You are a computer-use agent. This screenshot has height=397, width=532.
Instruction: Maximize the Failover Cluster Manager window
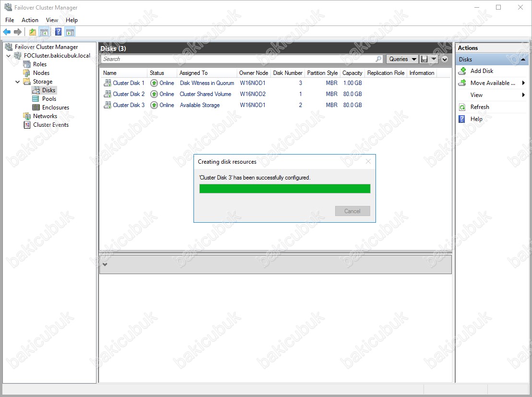coord(498,7)
